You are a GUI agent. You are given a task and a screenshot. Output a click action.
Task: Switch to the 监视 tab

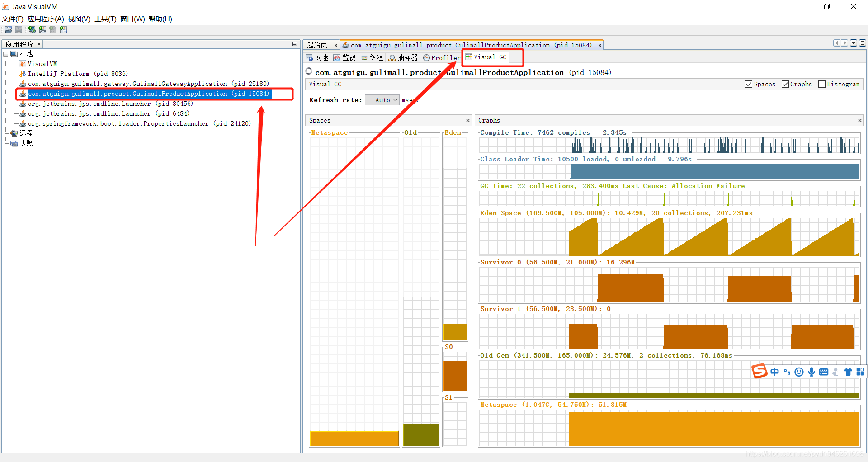click(344, 57)
